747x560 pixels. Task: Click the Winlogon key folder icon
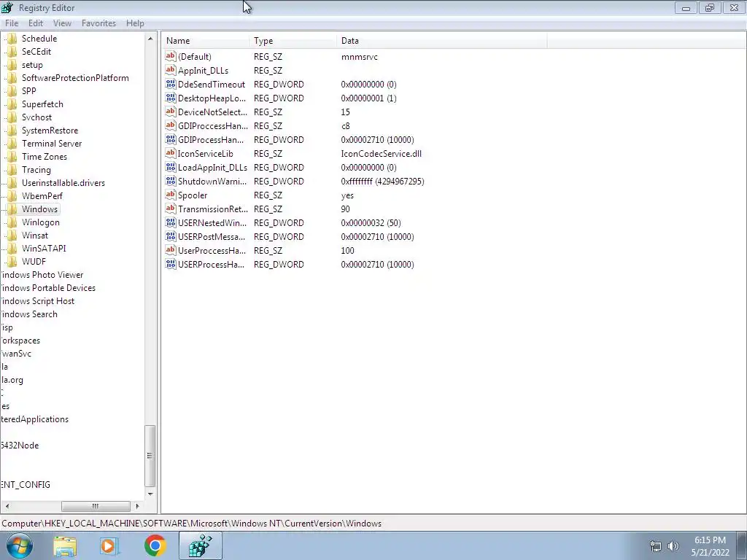coord(12,222)
